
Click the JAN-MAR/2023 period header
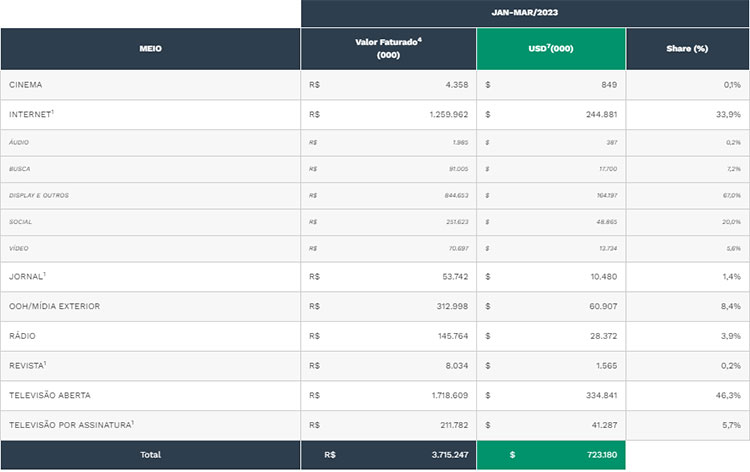(x=525, y=12)
